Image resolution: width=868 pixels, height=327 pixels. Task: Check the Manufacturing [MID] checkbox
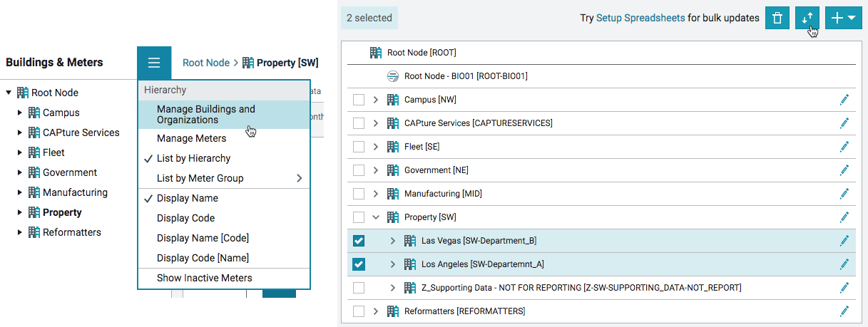[359, 194]
